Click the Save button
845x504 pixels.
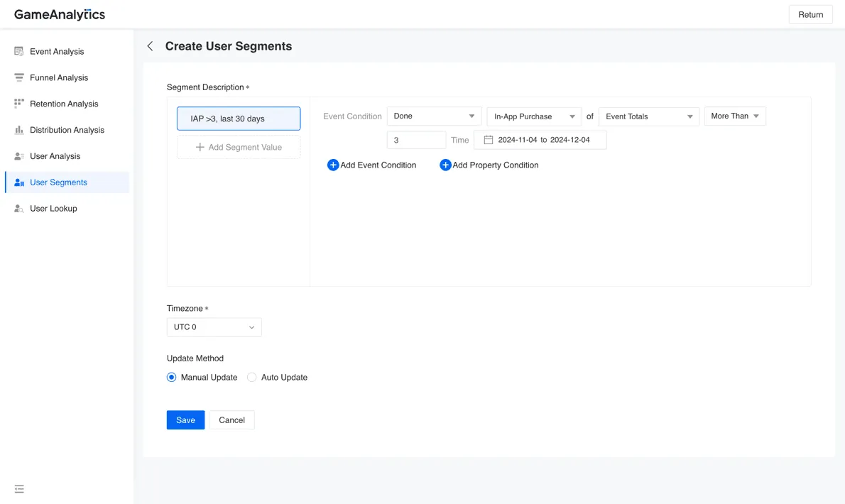click(x=185, y=420)
